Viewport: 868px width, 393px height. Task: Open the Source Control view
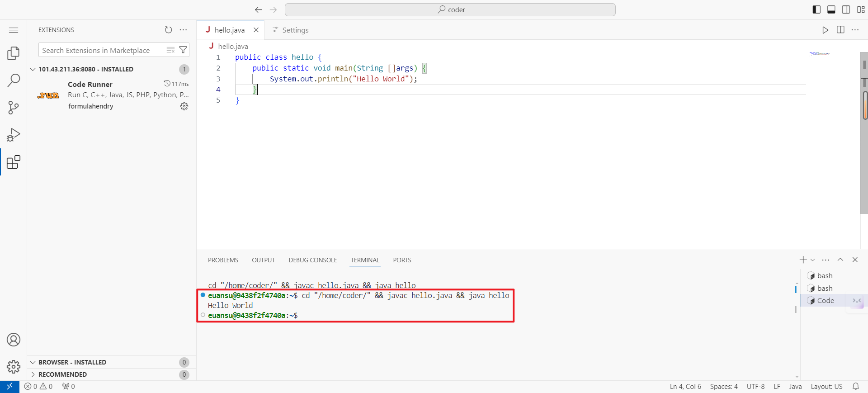(x=14, y=108)
